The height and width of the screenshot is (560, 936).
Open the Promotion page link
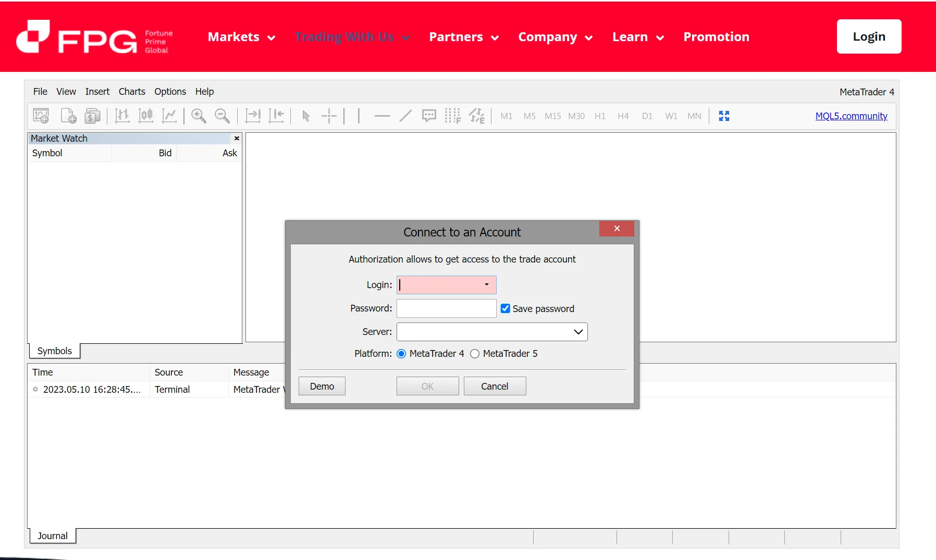717,37
